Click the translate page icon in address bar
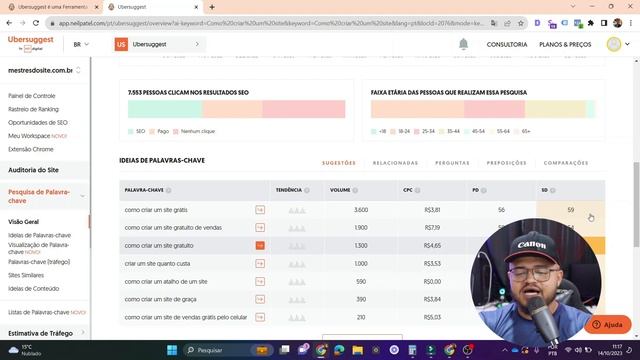The height and width of the screenshot is (360, 640). 494,23
